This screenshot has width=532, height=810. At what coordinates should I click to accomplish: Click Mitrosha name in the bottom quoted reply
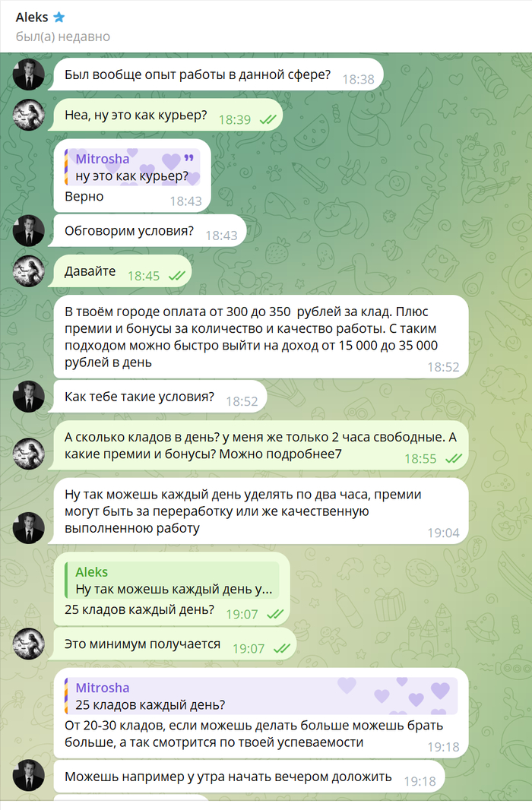103,688
